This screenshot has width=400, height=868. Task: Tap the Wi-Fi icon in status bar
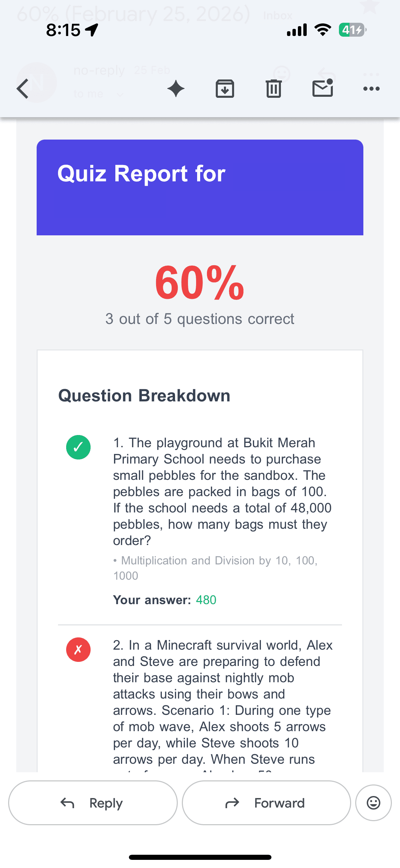[323, 30]
